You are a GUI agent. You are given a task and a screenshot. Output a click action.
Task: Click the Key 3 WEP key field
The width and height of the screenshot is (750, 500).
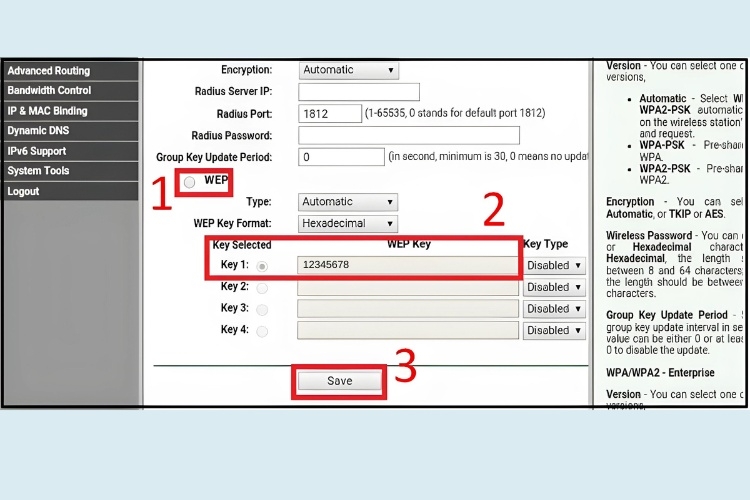point(408,309)
